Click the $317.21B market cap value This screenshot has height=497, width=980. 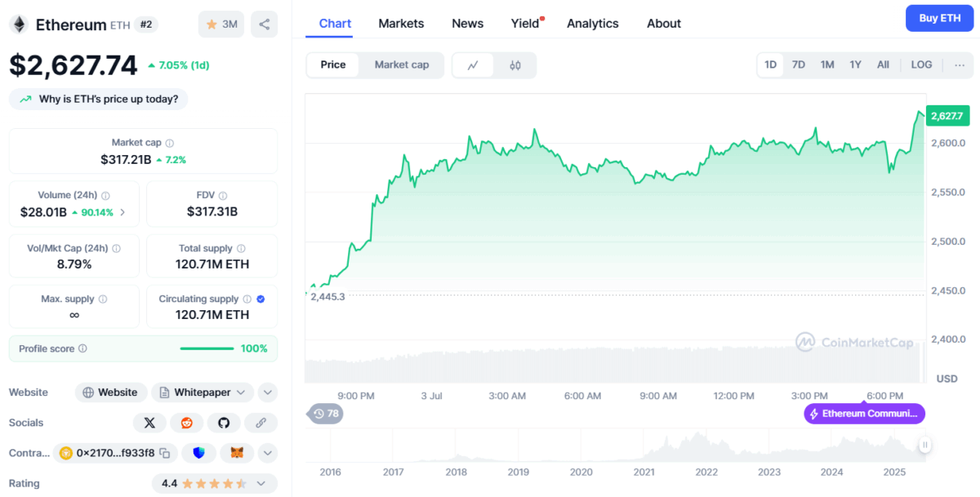(x=127, y=159)
